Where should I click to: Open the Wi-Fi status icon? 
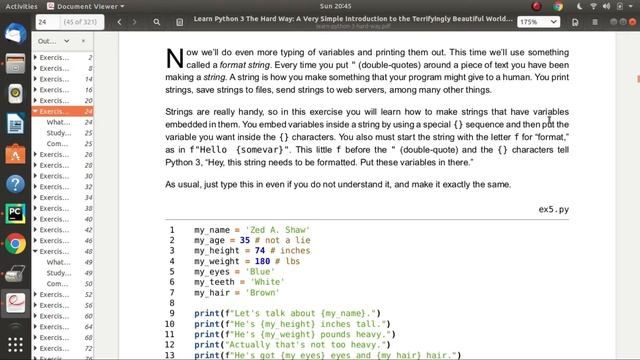tap(593, 6)
